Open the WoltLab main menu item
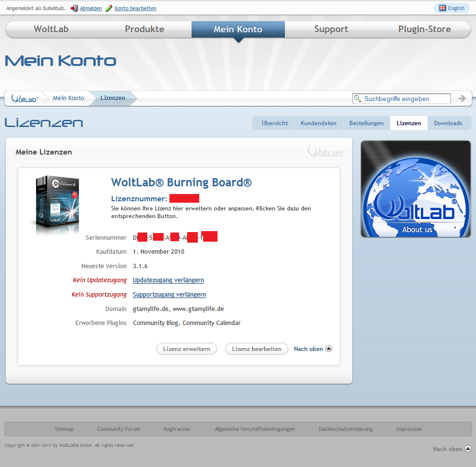The height and width of the screenshot is (467, 476). tap(51, 29)
